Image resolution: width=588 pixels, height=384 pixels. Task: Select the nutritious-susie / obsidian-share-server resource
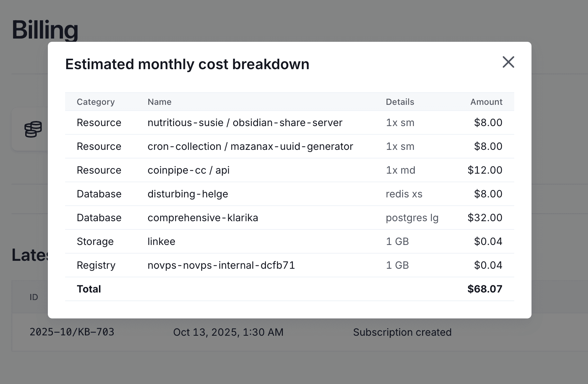tap(245, 123)
